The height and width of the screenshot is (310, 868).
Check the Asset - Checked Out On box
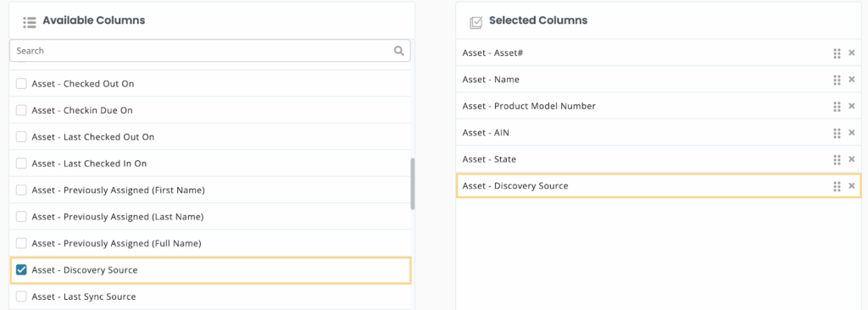pos(21,84)
